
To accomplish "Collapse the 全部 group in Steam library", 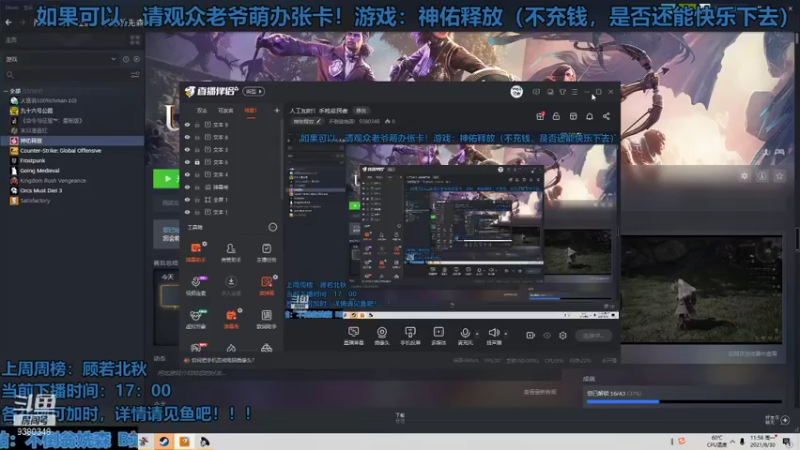I will click(x=6, y=91).
